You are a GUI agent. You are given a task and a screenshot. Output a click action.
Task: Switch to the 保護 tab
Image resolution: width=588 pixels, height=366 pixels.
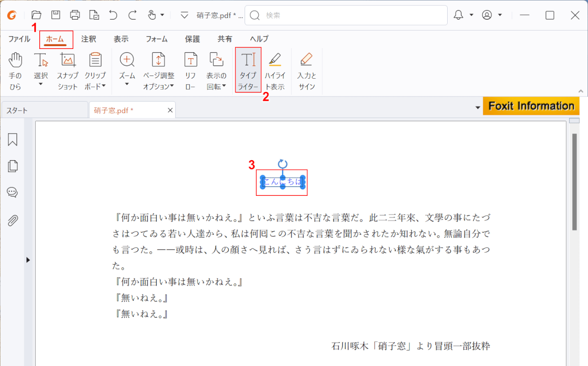click(192, 39)
